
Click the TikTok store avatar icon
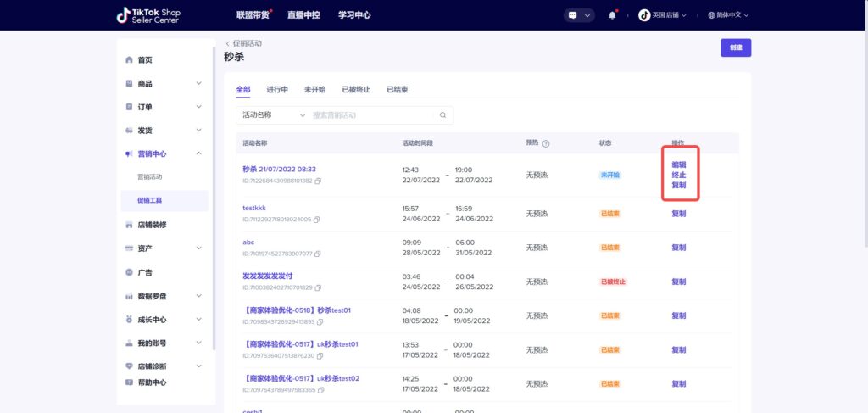click(x=644, y=15)
